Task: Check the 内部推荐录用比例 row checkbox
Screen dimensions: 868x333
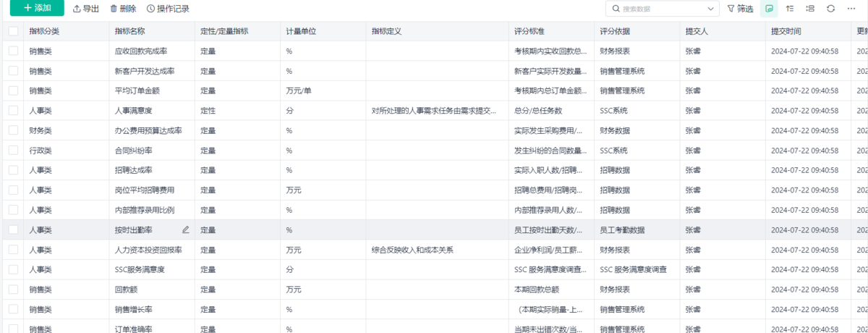Action: point(13,210)
